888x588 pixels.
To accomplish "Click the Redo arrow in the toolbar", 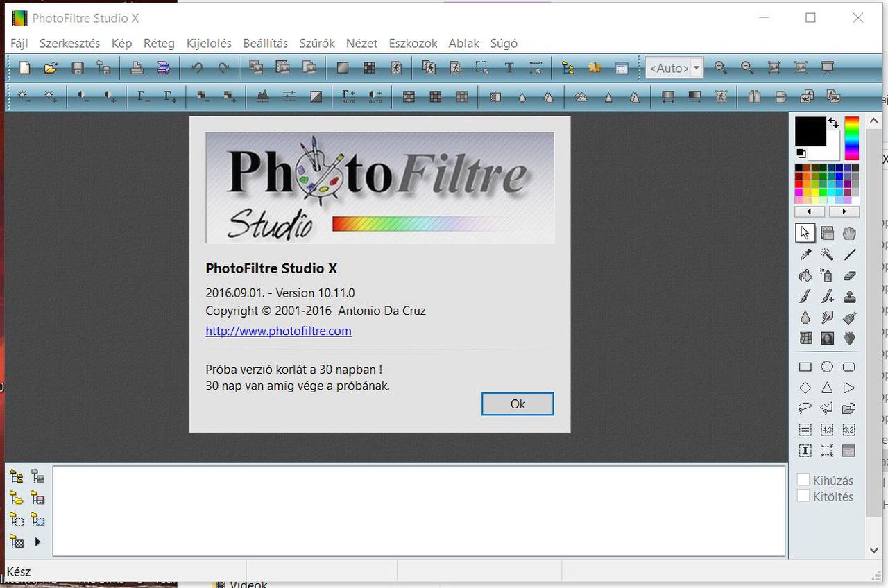I will (223, 68).
